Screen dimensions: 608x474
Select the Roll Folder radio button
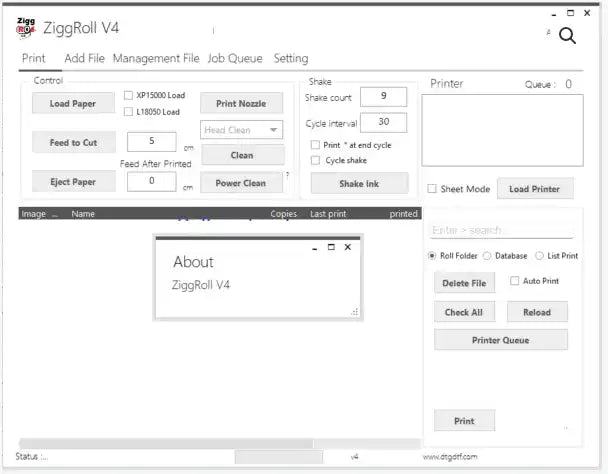coord(432,256)
